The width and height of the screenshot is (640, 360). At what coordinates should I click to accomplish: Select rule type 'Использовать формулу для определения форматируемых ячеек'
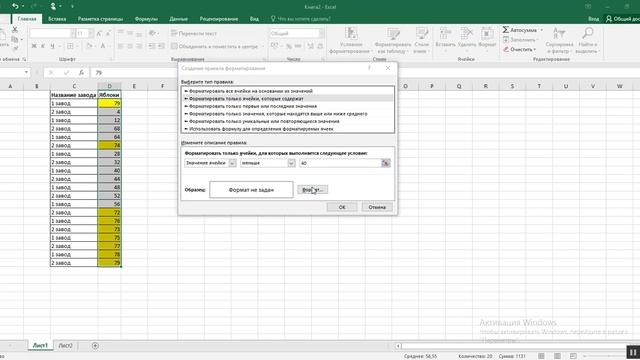point(288,129)
